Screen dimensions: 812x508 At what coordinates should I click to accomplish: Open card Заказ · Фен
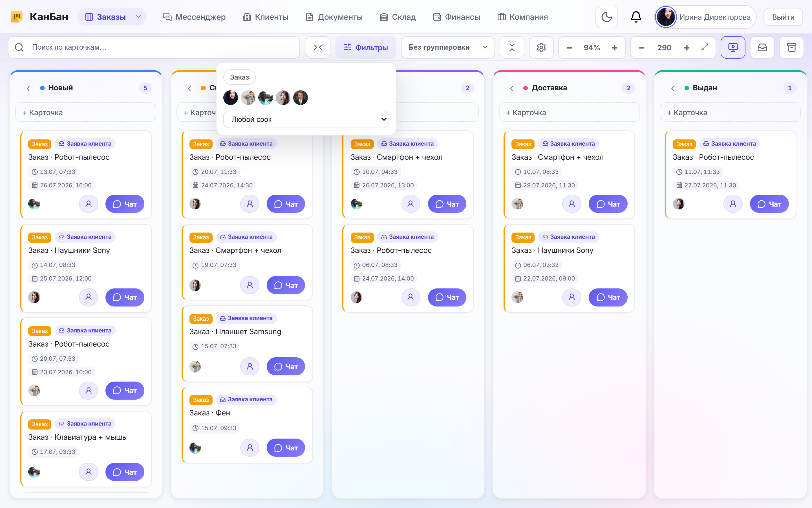point(210,413)
